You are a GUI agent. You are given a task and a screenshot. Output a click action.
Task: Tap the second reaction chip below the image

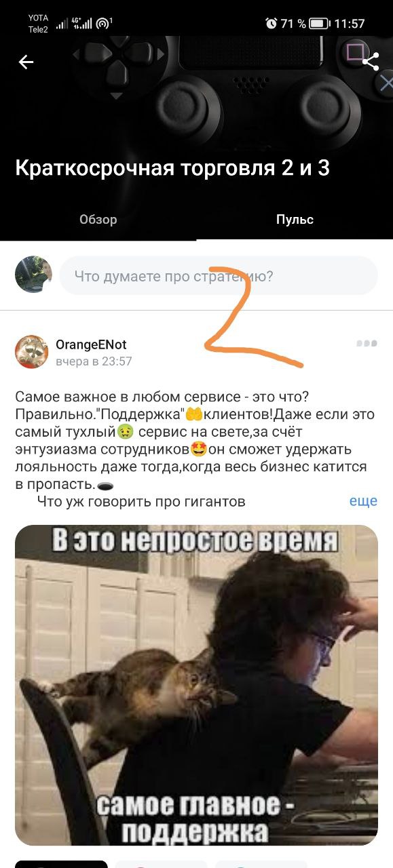pyautogui.click(x=161, y=864)
